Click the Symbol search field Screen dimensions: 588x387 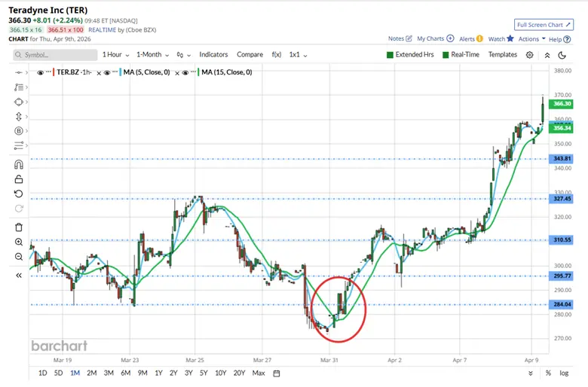coord(55,55)
